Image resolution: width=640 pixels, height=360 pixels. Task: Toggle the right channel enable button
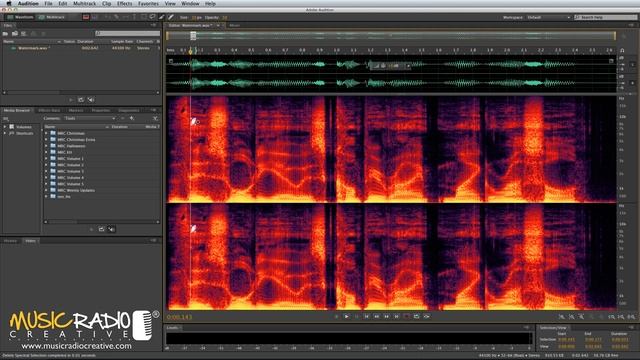pos(633,83)
